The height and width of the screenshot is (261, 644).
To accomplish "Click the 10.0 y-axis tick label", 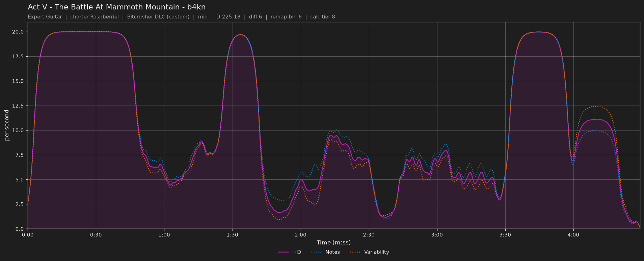I will (18, 130).
